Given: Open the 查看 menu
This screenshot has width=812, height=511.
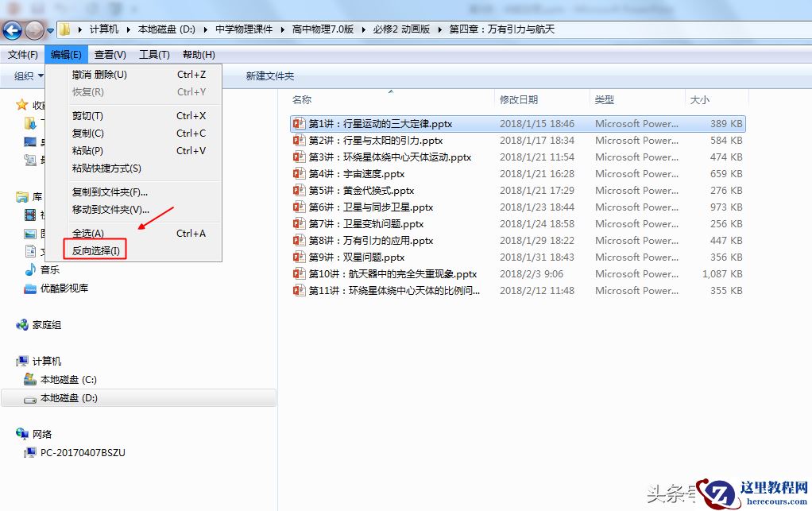Looking at the screenshot, I should (x=108, y=53).
